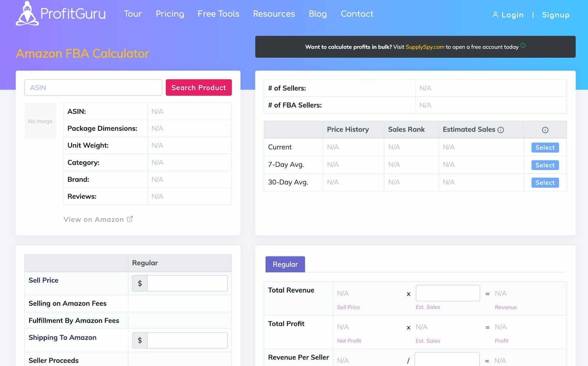Click the Search Product button

click(198, 87)
